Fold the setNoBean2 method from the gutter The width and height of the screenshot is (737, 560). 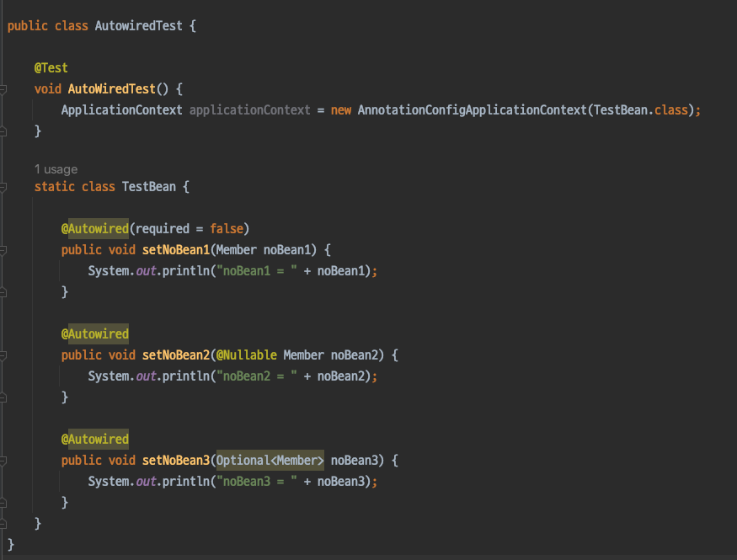3,355
